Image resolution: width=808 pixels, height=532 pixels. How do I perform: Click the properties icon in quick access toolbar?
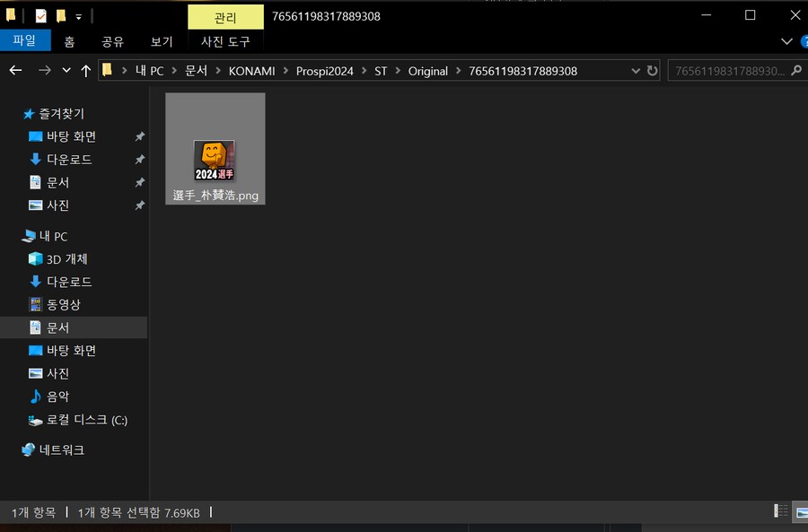coord(41,15)
